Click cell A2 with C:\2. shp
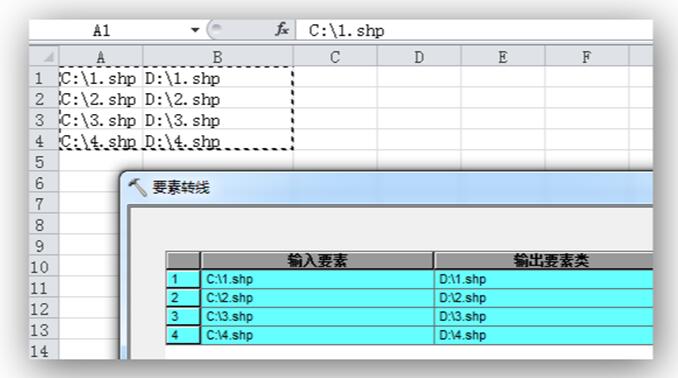This screenshot has width=678, height=378. [101, 99]
